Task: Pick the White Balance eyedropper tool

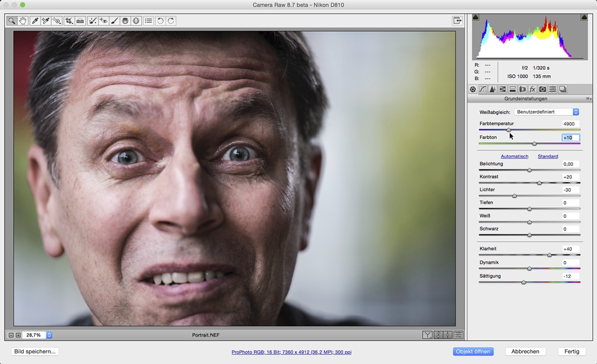Action: click(x=35, y=21)
